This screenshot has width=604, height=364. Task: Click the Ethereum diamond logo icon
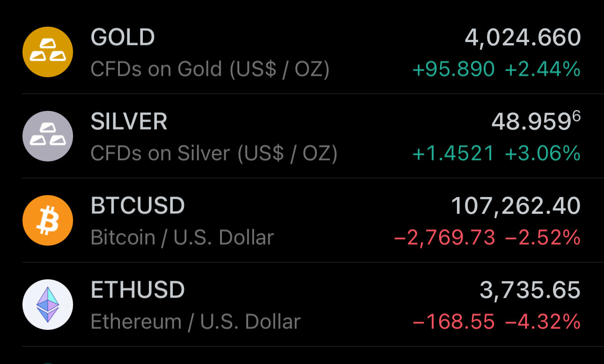[x=48, y=305]
